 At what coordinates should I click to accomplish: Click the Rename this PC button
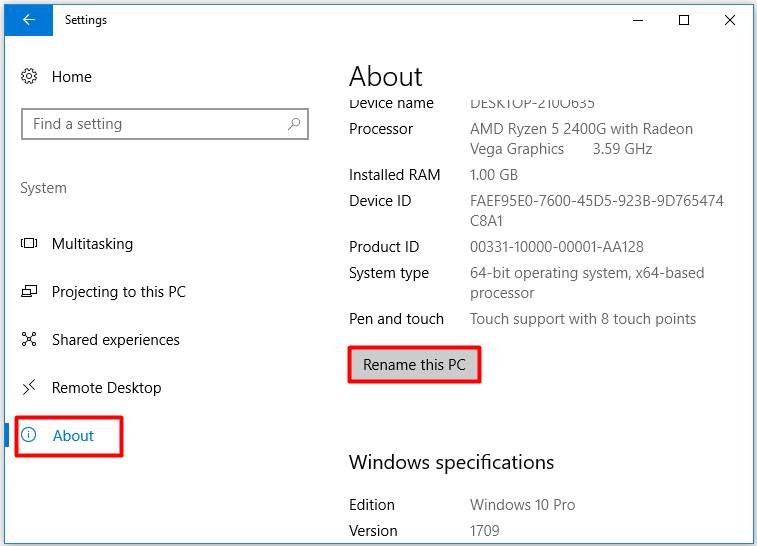pyautogui.click(x=414, y=364)
